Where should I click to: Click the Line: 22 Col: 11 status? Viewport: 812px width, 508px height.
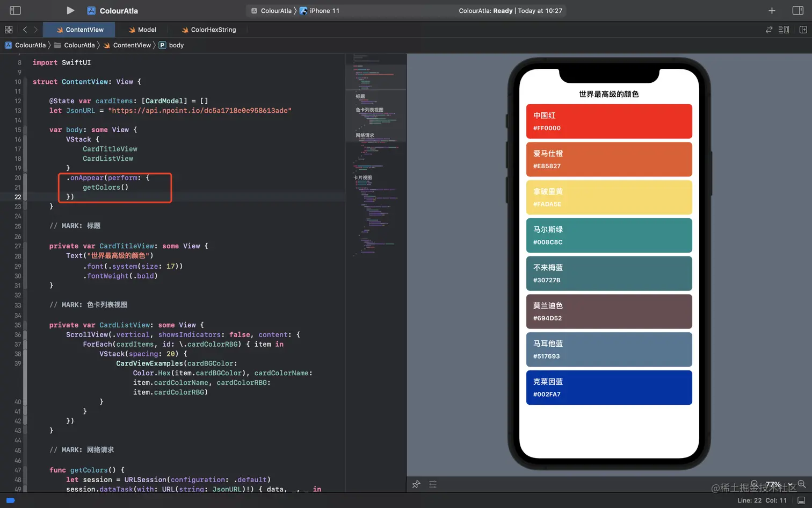pos(762,500)
